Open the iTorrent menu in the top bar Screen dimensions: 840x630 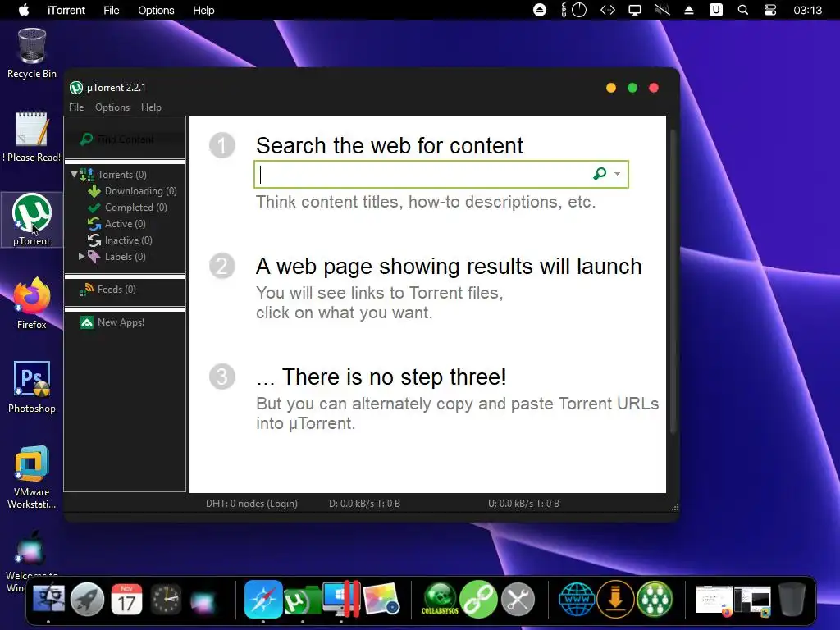point(66,10)
